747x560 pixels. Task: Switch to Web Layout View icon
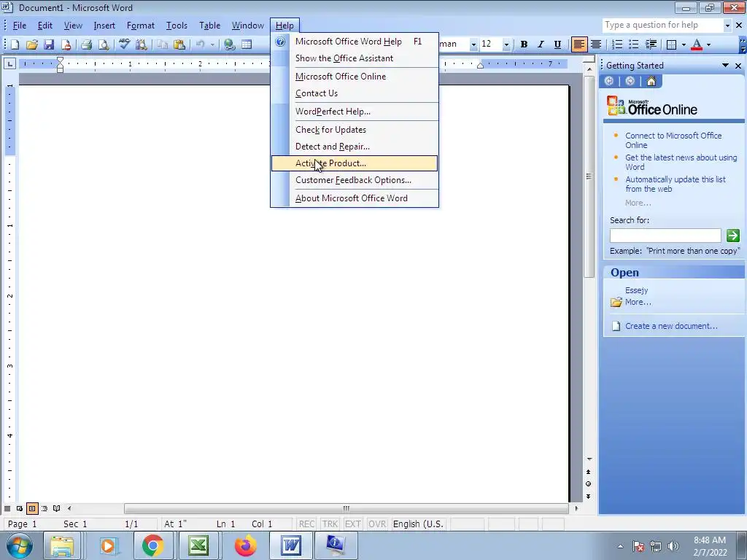tap(20, 508)
